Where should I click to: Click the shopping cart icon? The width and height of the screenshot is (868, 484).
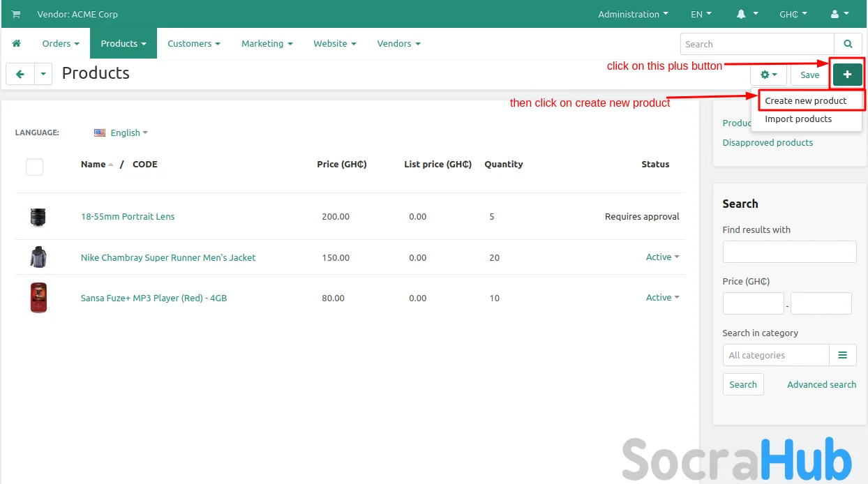click(16, 14)
